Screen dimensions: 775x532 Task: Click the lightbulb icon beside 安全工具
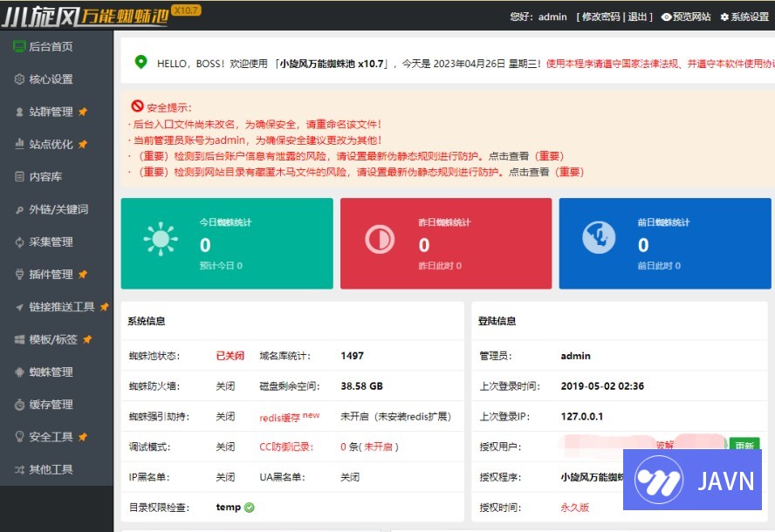tap(19, 437)
